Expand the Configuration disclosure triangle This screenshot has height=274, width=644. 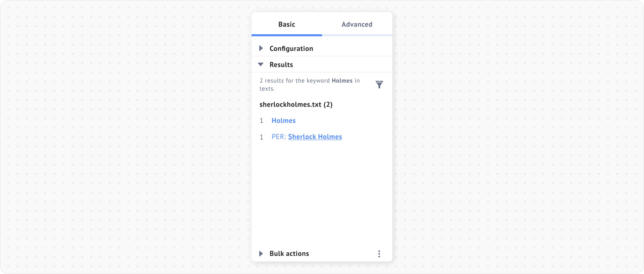pos(261,48)
